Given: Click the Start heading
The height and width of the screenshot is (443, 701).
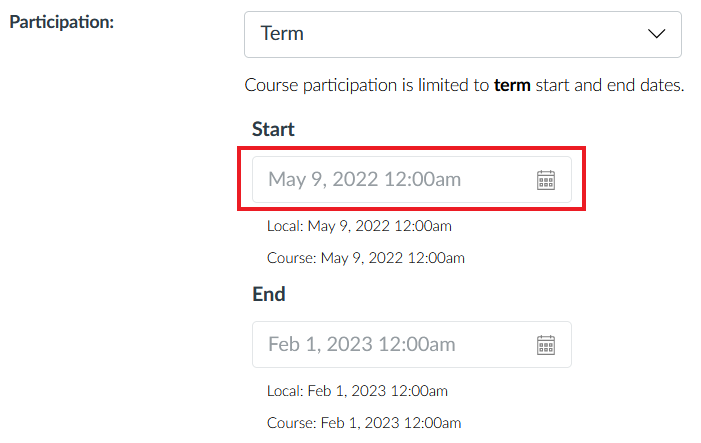Looking at the screenshot, I should click(273, 129).
